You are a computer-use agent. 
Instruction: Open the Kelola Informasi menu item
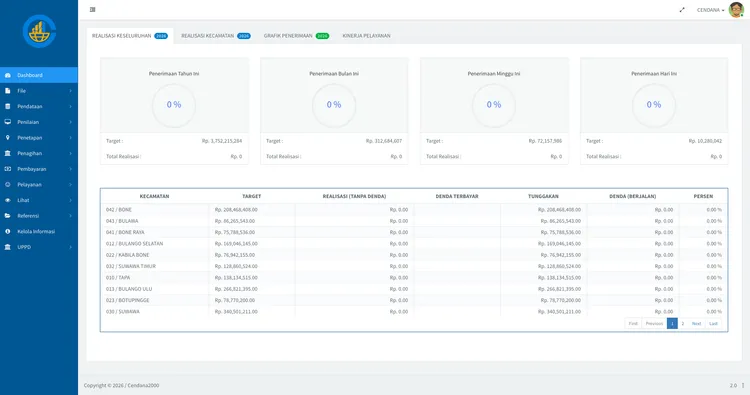coord(39,231)
